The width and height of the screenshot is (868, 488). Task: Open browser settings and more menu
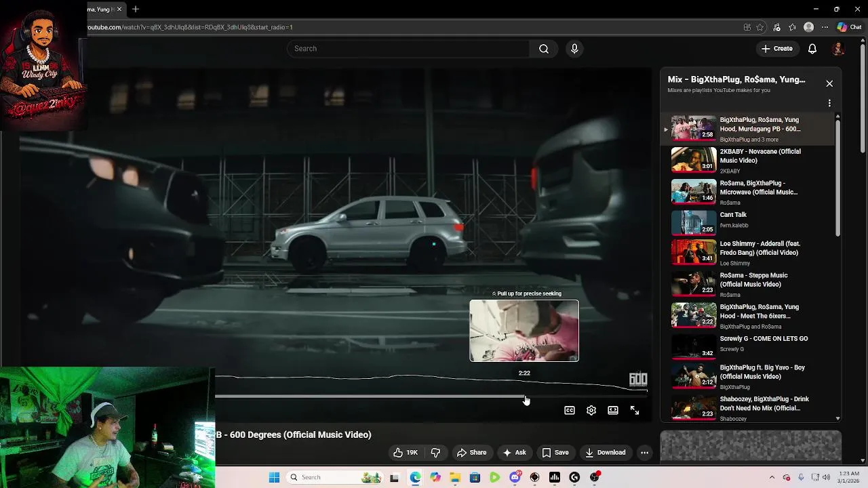tap(825, 27)
